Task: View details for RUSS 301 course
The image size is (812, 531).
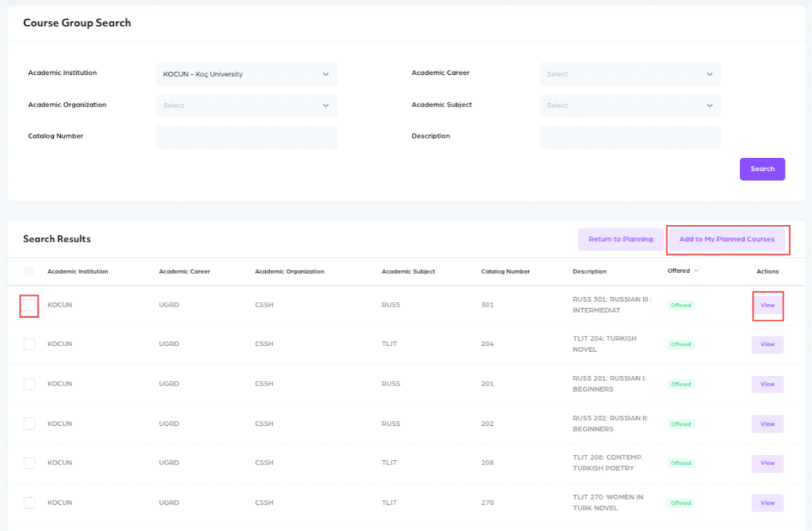Action: click(x=767, y=305)
